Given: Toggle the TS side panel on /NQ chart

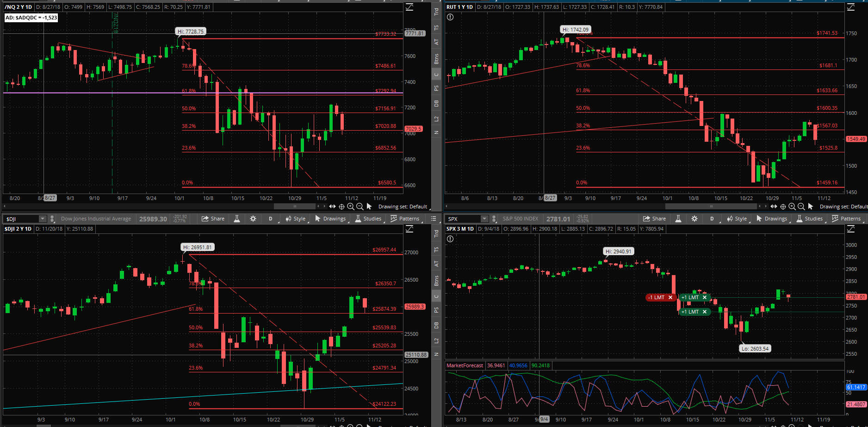Looking at the screenshot, I should (436, 28).
